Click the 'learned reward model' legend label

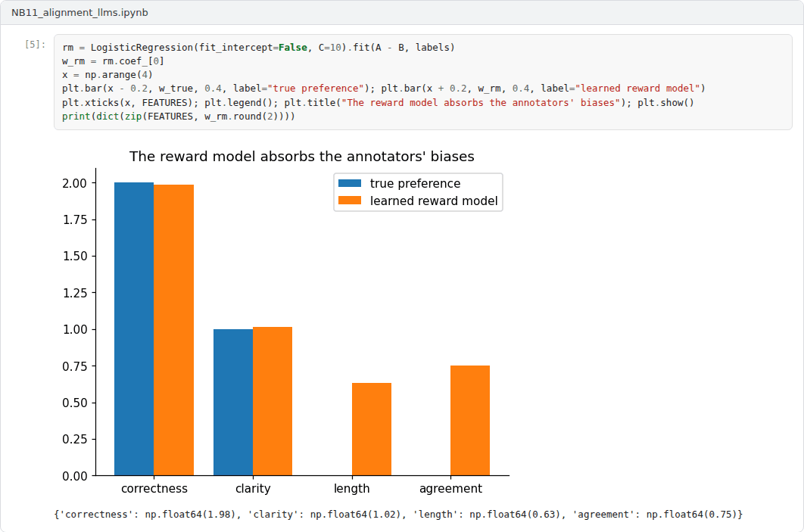tap(434, 201)
